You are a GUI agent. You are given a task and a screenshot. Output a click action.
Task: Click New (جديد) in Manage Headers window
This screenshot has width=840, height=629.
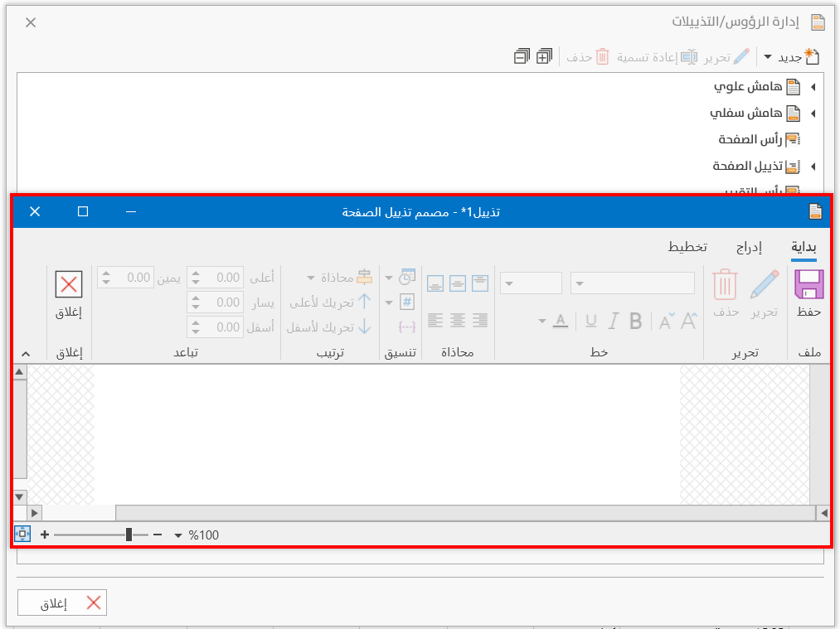pos(799,57)
